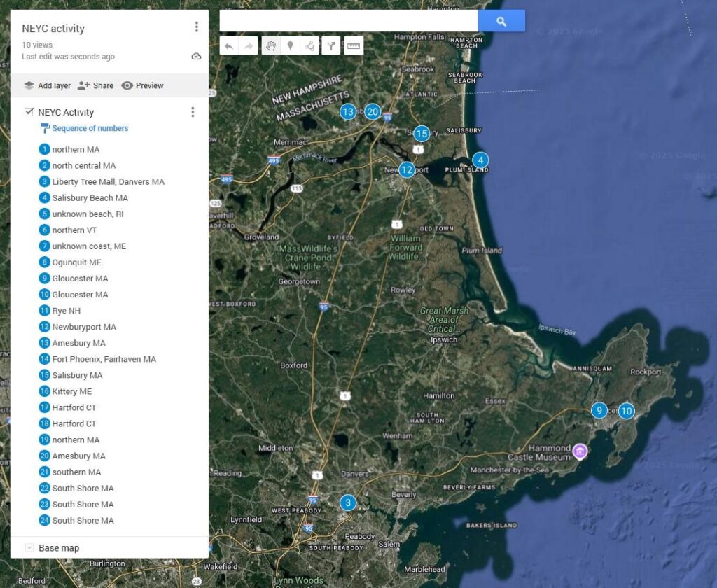Select the Add marker tool
The image size is (717, 588).
coord(290,45)
